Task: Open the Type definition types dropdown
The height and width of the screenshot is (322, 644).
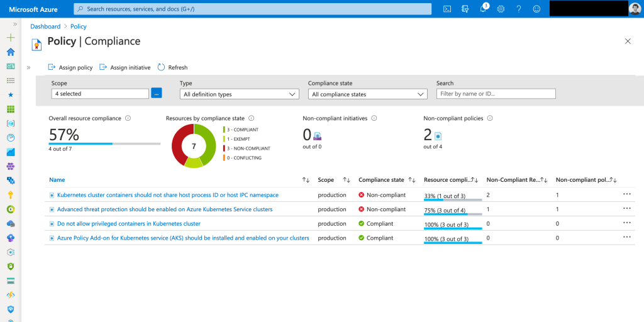Action: point(240,94)
